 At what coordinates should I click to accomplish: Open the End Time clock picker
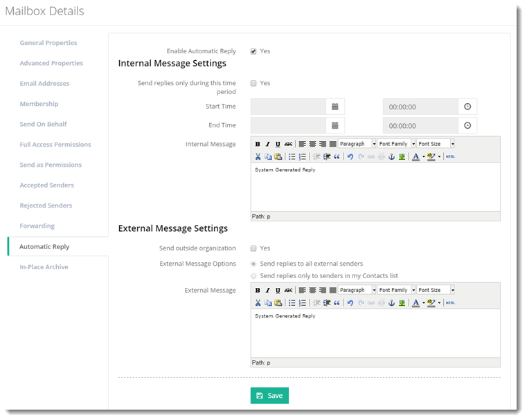(467, 125)
